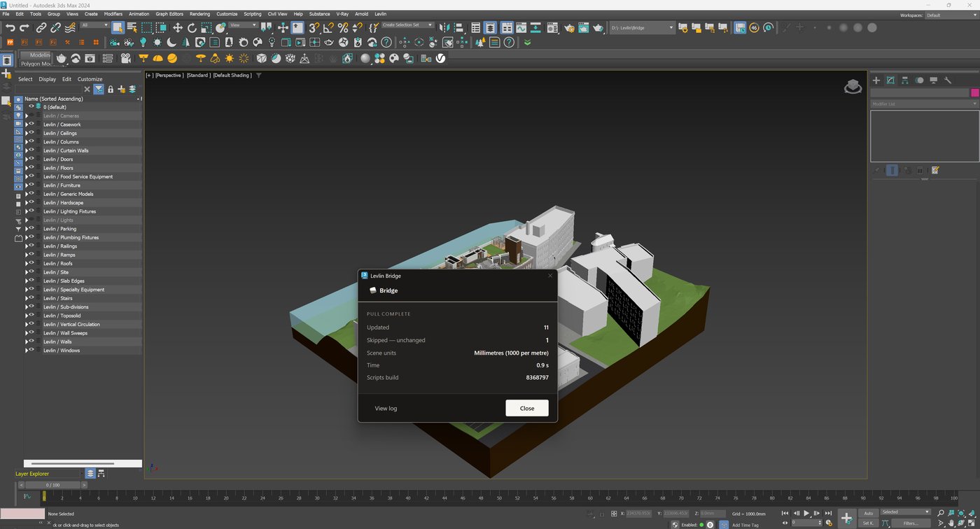Click the pink object color swatch
The height and width of the screenshot is (529, 980).
point(974,92)
